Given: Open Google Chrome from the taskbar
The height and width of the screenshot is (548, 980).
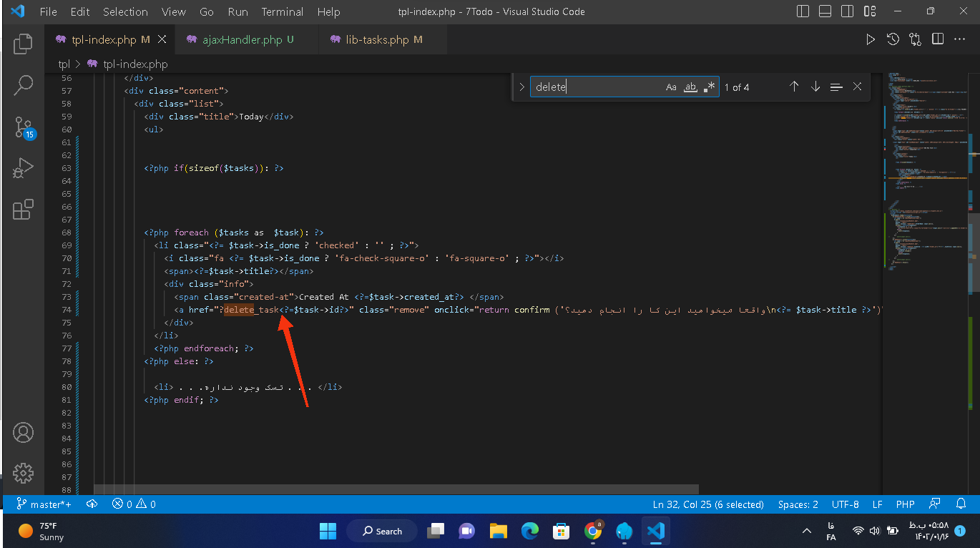Looking at the screenshot, I should (593, 531).
